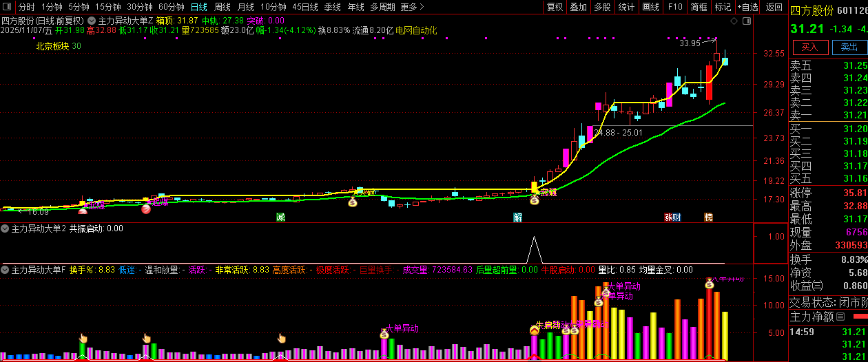Expand 更多 period options
This screenshot has width=868, height=362.
point(411,7)
